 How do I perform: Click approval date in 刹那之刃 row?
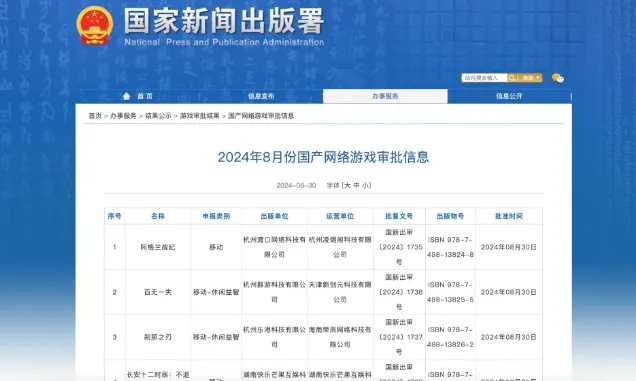(509, 337)
